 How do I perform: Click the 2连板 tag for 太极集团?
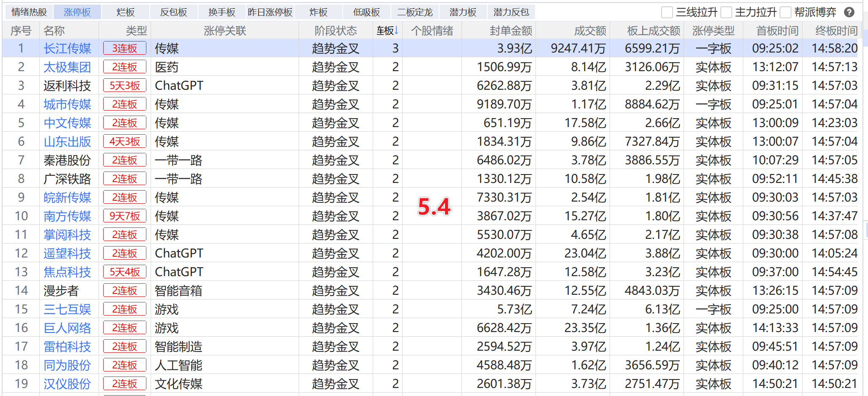pyautogui.click(x=125, y=67)
